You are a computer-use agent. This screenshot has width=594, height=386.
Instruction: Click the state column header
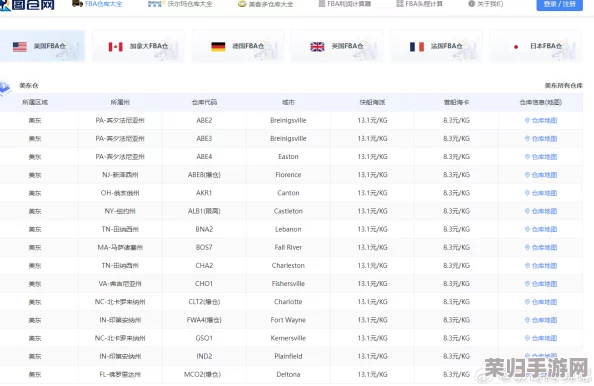[120, 102]
